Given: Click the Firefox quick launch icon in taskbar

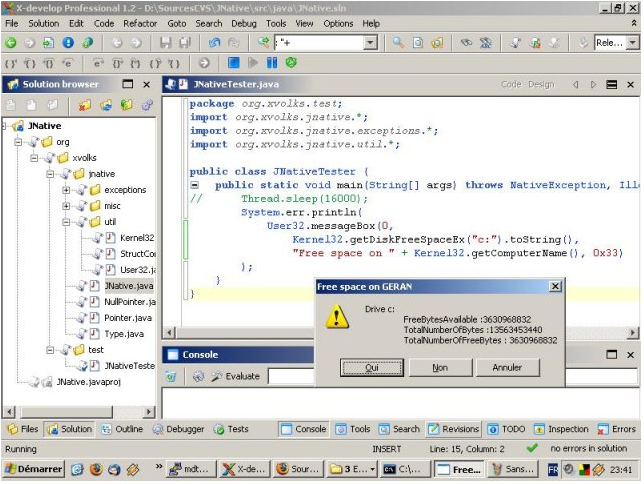Looking at the screenshot, I should coord(96,469).
